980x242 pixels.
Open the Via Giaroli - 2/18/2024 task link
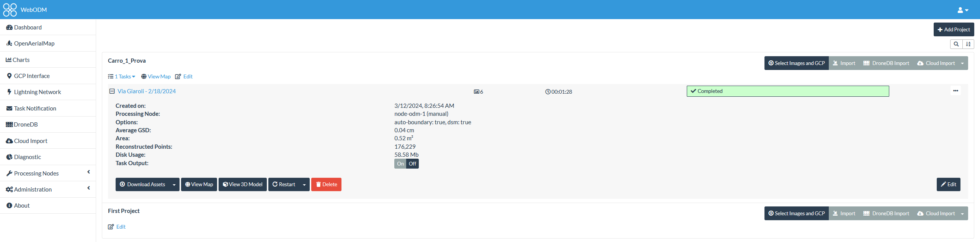[x=147, y=91]
